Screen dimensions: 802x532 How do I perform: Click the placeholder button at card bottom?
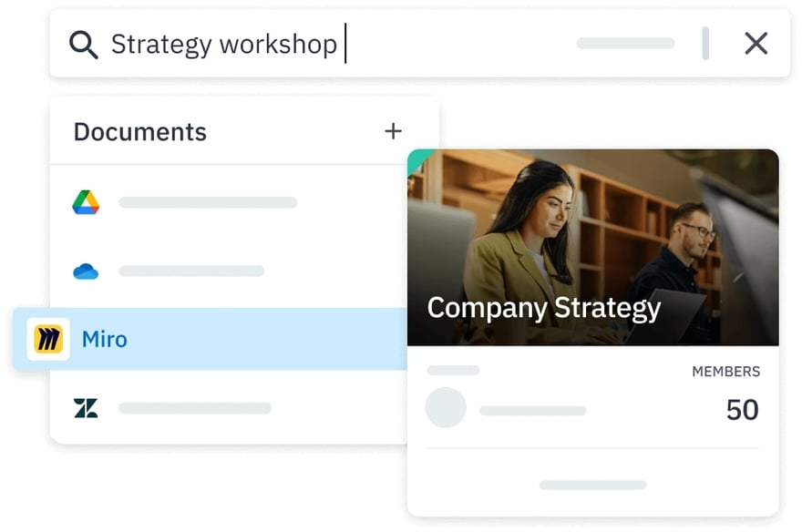tap(592, 485)
